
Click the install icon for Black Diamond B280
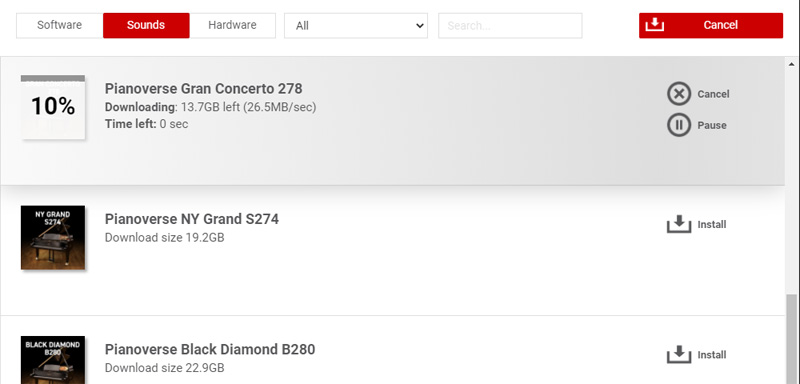[x=679, y=354]
